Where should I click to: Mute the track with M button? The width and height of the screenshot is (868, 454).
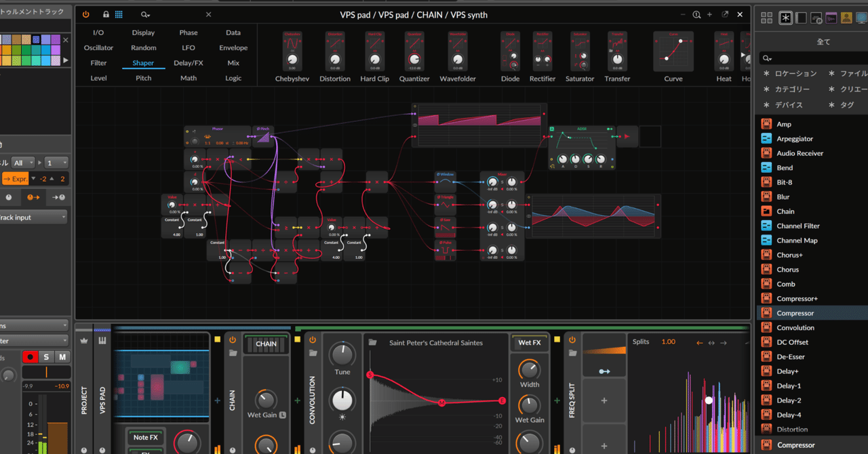coord(62,357)
